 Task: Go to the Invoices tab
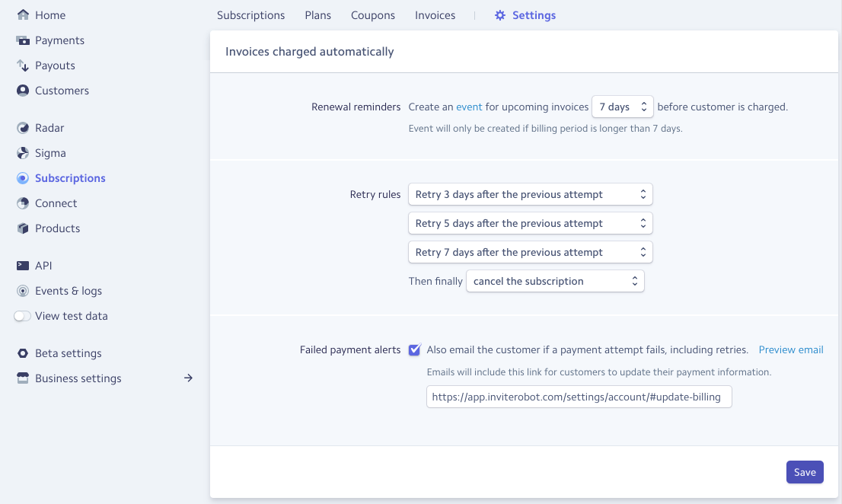[x=435, y=15]
